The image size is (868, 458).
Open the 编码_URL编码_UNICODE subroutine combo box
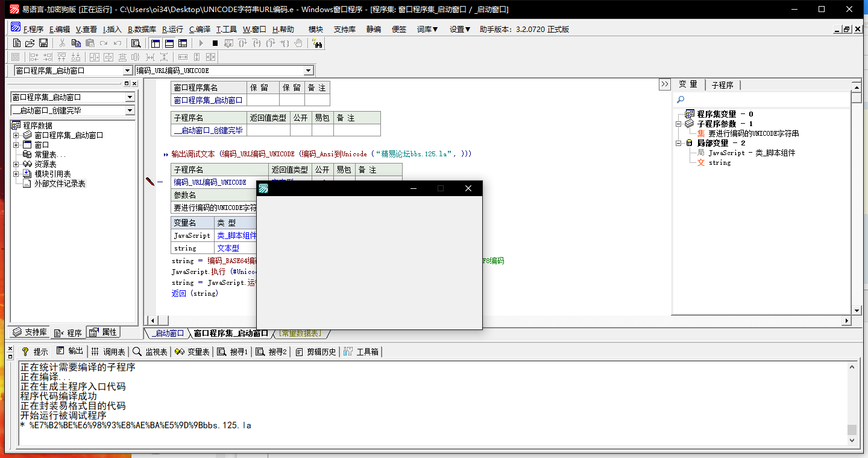(309, 71)
